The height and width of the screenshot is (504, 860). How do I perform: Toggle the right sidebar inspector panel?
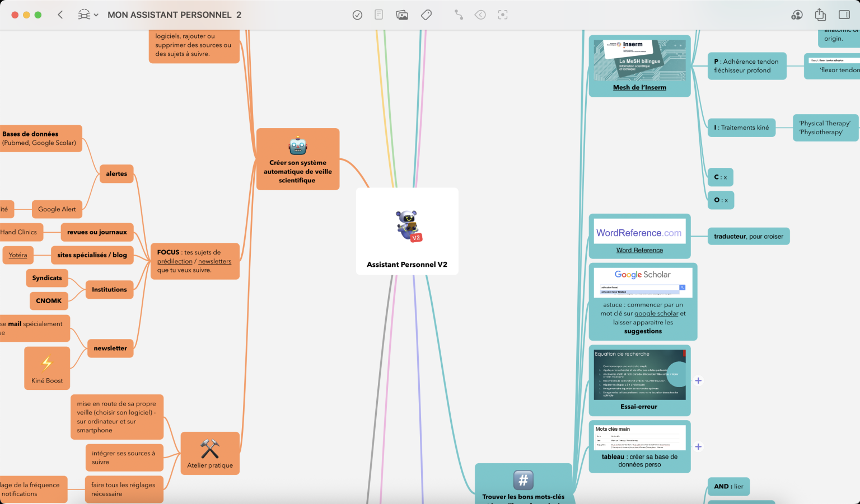844,15
